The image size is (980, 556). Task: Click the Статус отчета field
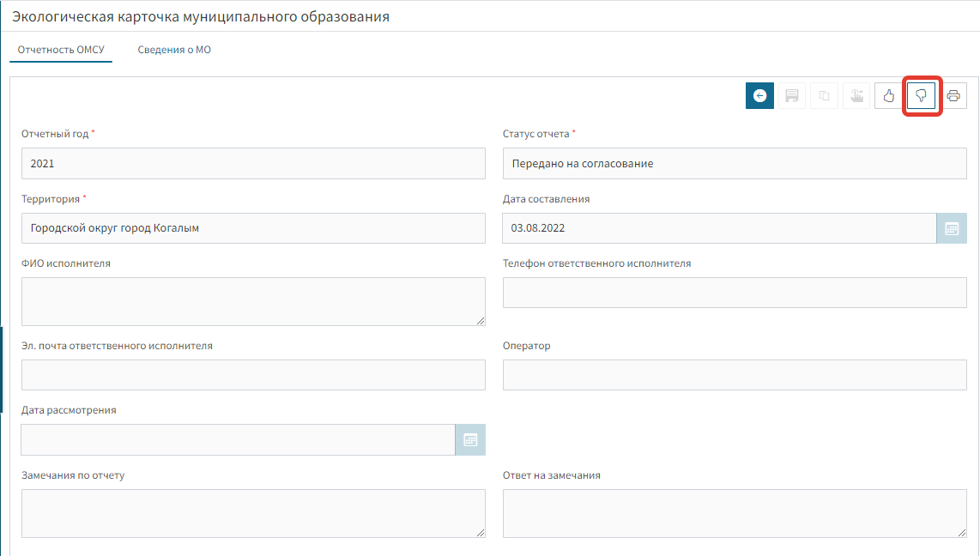click(x=735, y=163)
